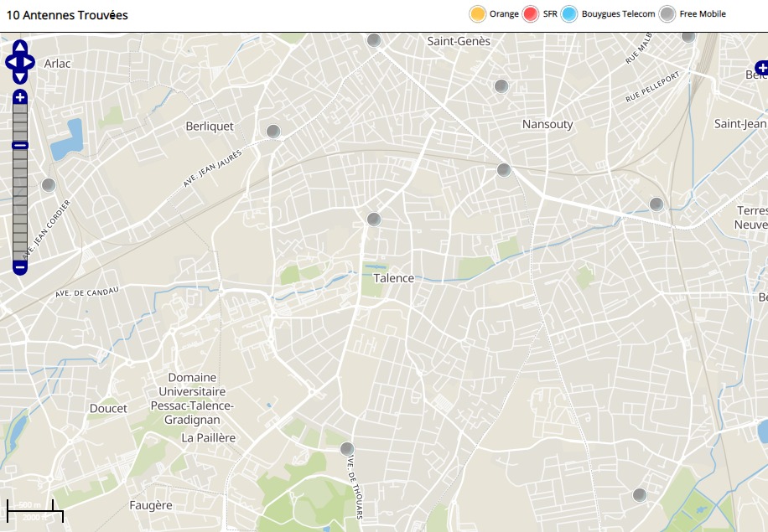The height and width of the screenshot is (532, 768).
Task: Open the layer switcher plus button on the right edge
Action: point(761,67)
